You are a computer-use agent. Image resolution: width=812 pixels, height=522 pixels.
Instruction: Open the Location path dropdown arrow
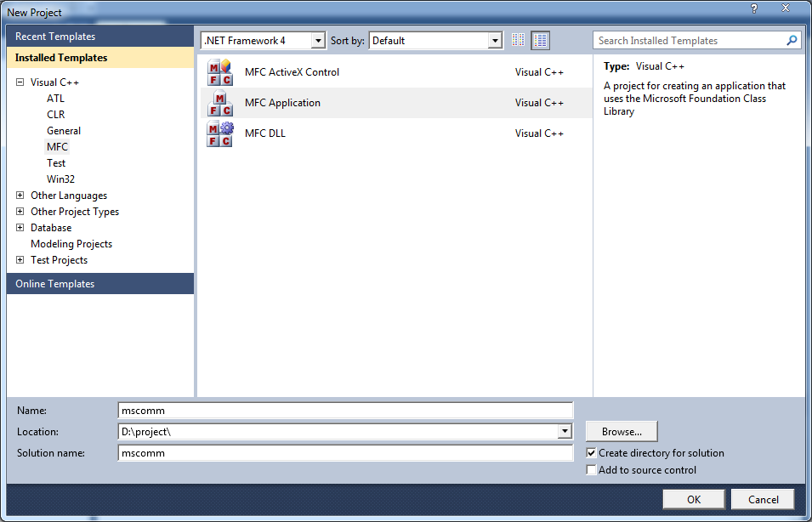point(565,431)
